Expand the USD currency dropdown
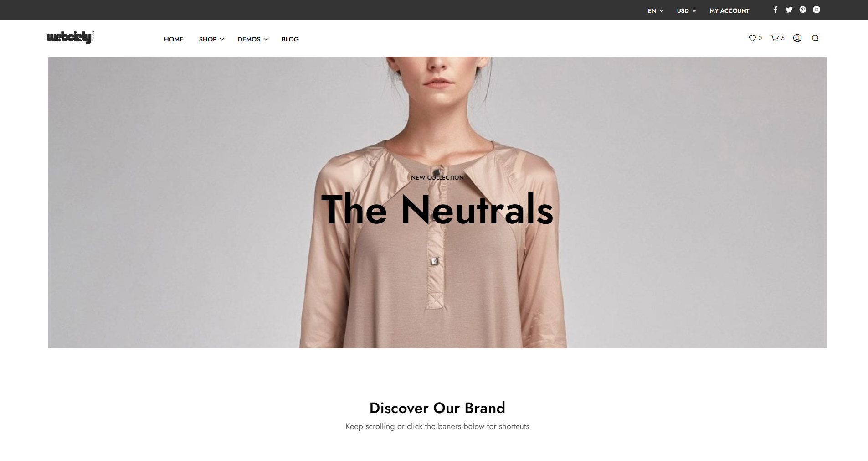The image size is (868, 461). (x=686, y=10)
